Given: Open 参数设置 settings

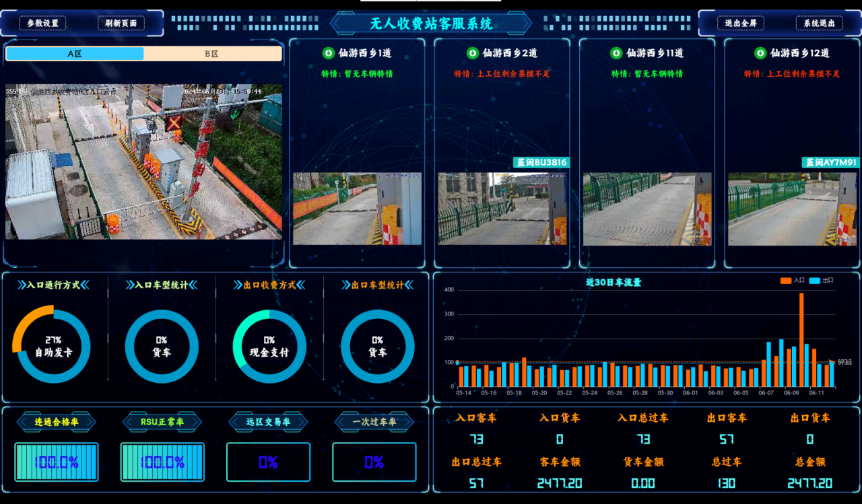Looking at the screenshot, I should (x=42, y=23).
